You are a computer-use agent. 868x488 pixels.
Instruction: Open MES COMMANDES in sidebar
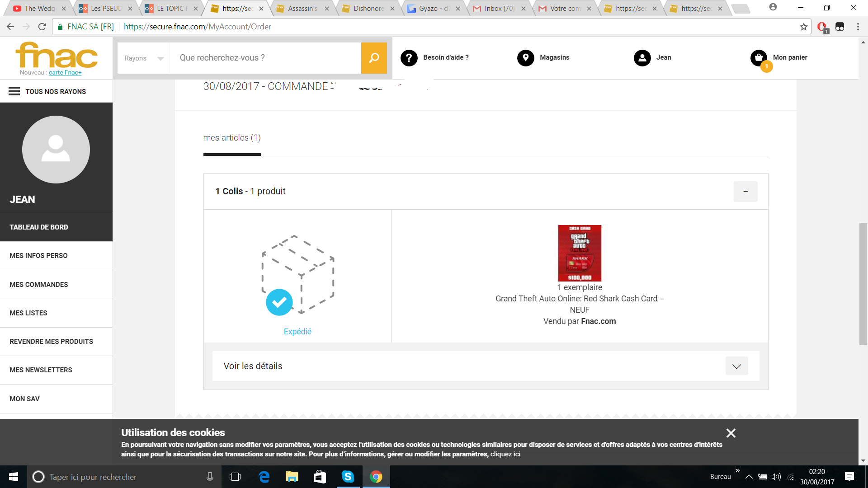[x=39, y=285]
